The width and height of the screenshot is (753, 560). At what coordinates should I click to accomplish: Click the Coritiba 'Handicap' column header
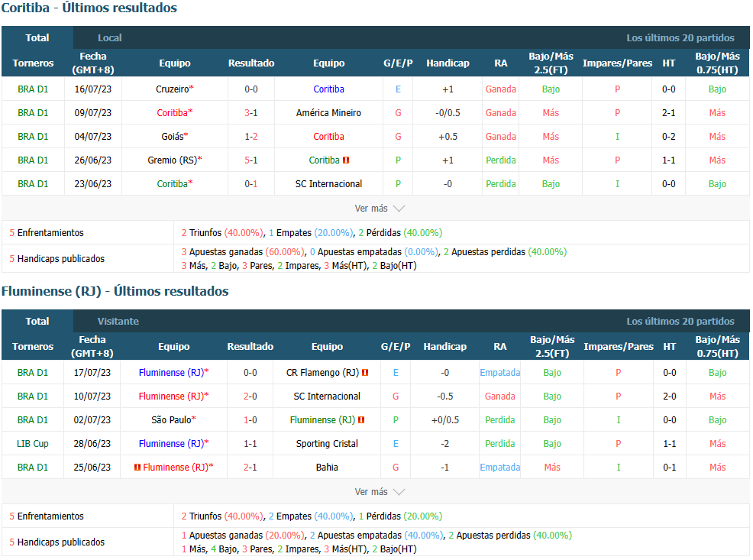tap(448, 63)
